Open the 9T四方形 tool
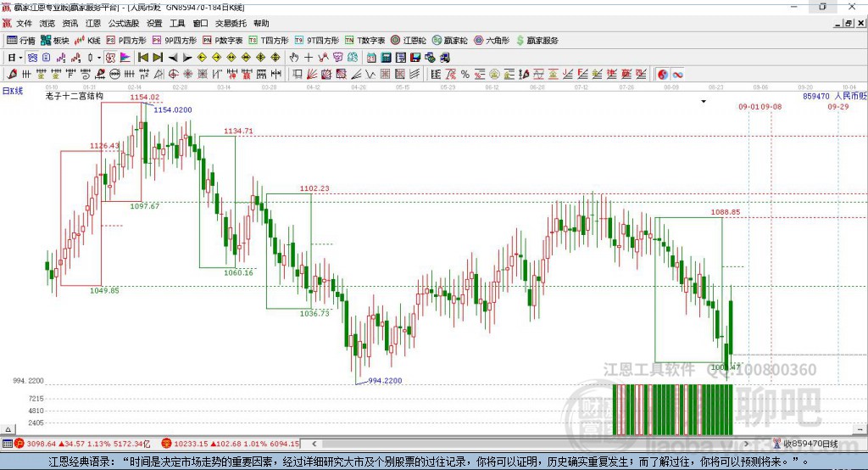Image resolution: width=868 pixels, height=470 pixels. pyautogui.click(x=317, y=41)
